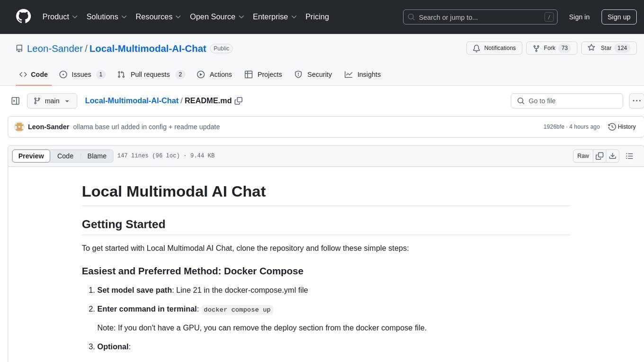This screenshot has width=644, height=362.
Task: Click the Sign up button
Action: coord(619,17)
